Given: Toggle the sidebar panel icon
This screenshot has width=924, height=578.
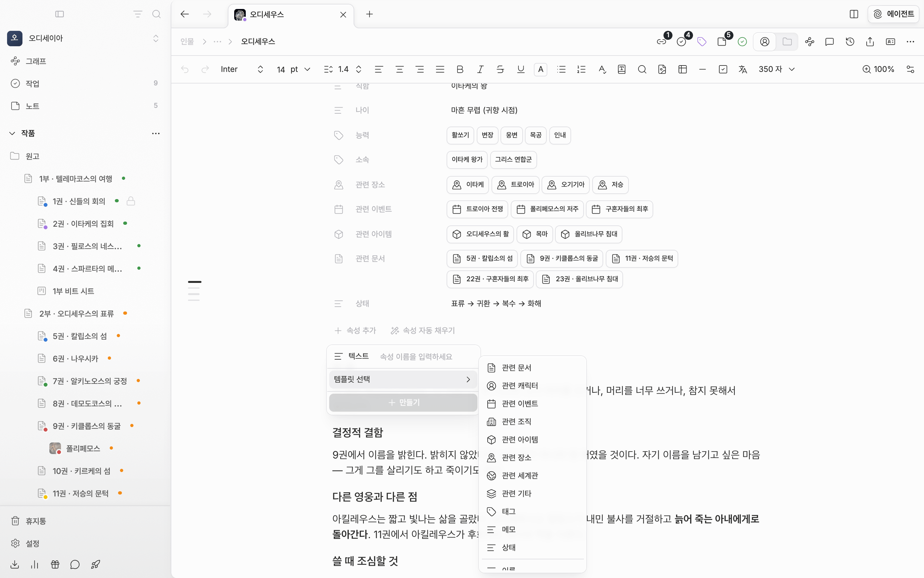Looking at the screenshot, I should click(x=60, y=14).
